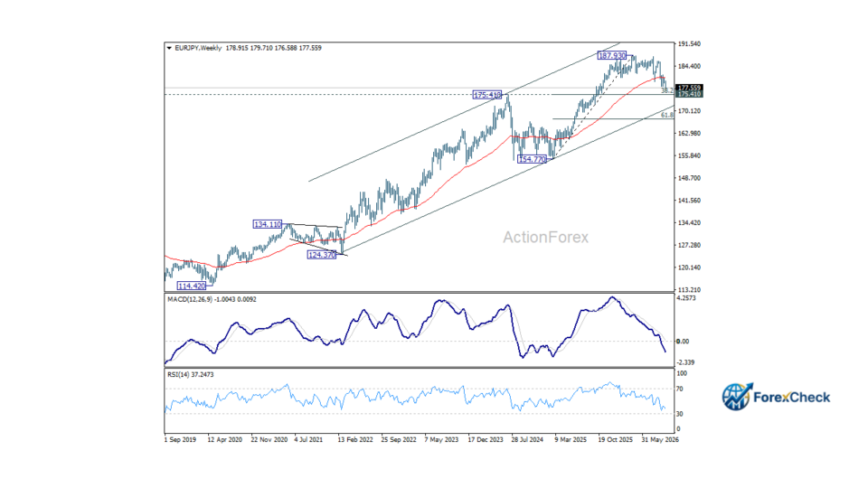Click the MACD scale value -2.339
This screenshot has height=488, width=868.
pyautogui.click(x=685, y=362)
